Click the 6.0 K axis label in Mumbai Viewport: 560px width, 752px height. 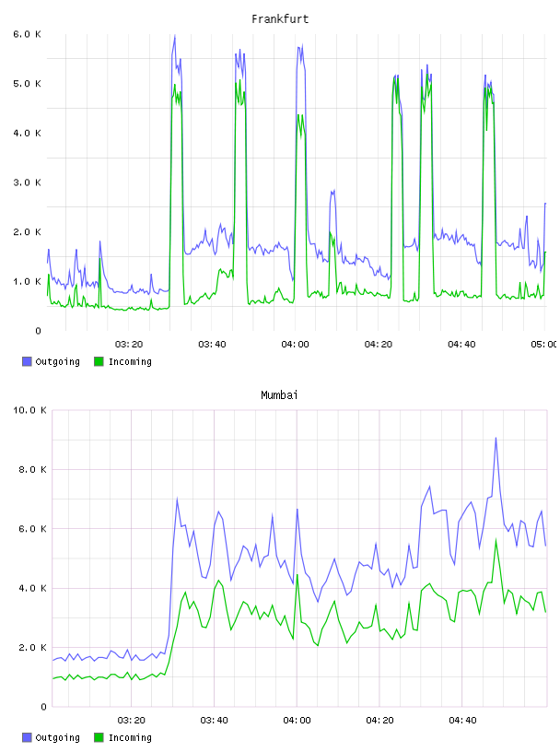click(32, 529)
